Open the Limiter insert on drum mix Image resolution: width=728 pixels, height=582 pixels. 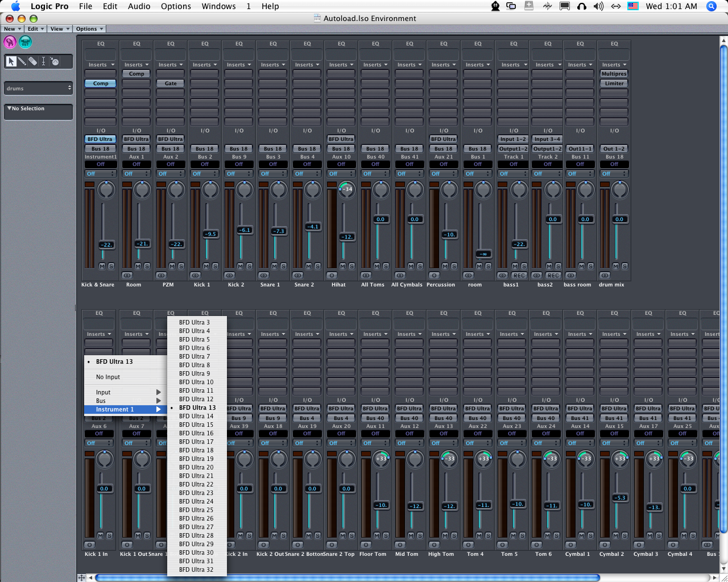click(614, 84)
